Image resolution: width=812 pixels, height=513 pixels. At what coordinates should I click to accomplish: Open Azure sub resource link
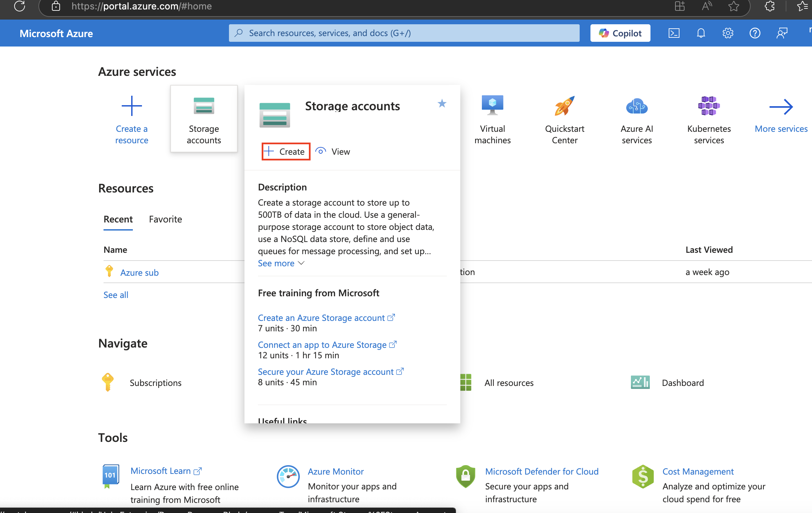(139, 272)
